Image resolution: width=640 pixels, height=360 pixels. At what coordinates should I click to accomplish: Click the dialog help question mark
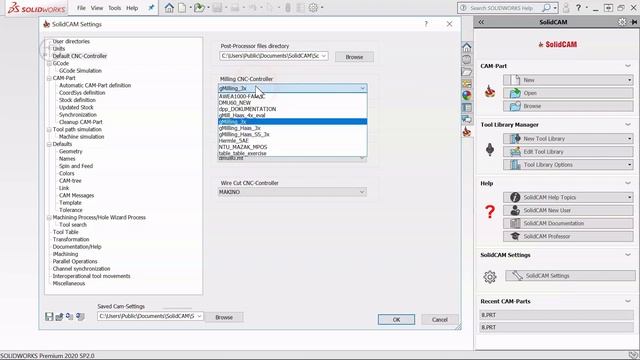pos(426,24)
